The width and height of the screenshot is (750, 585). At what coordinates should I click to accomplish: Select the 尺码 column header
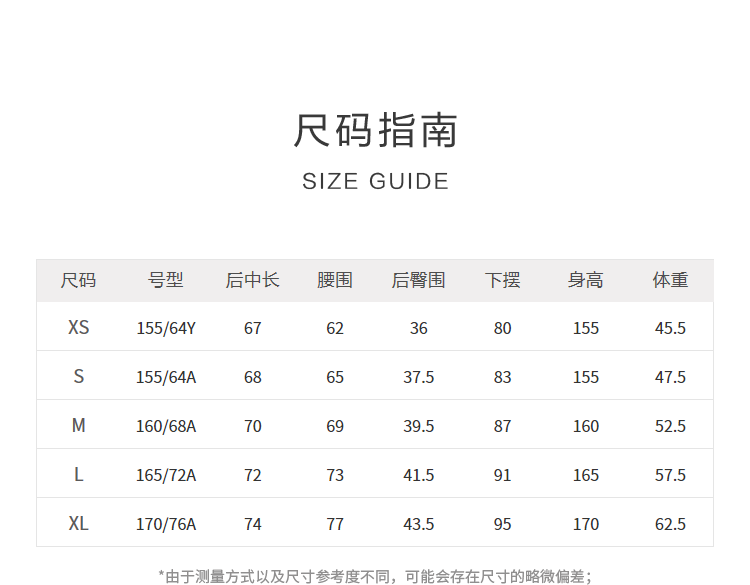78,280
